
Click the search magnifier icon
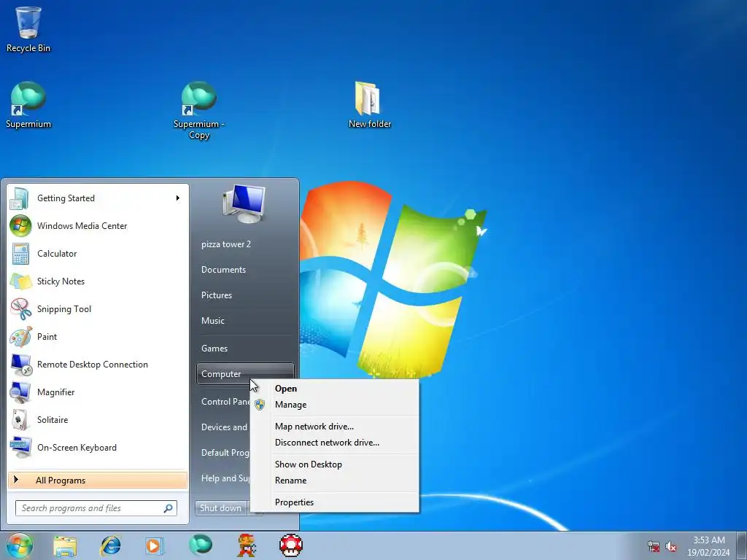coord(169,508)
